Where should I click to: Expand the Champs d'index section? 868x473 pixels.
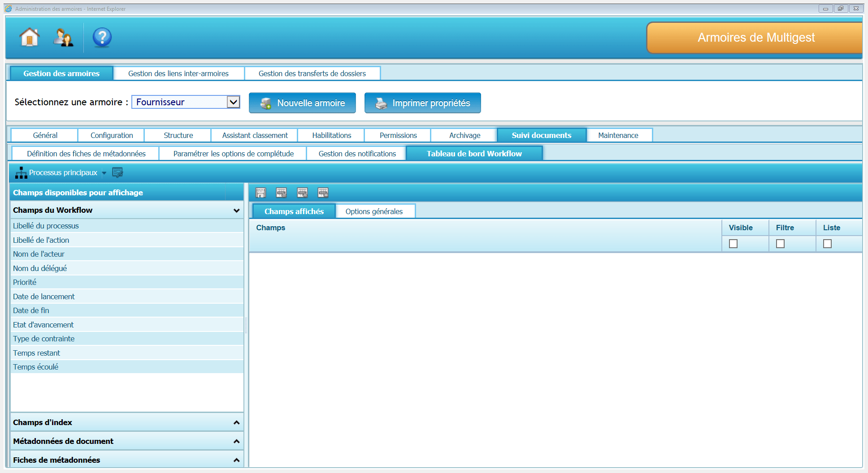click(126, 422)
